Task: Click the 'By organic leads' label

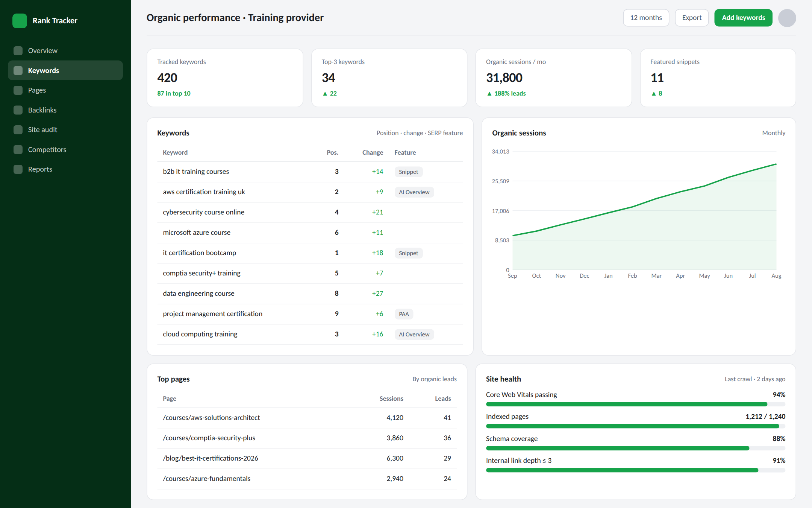Action: pos(435,379)
